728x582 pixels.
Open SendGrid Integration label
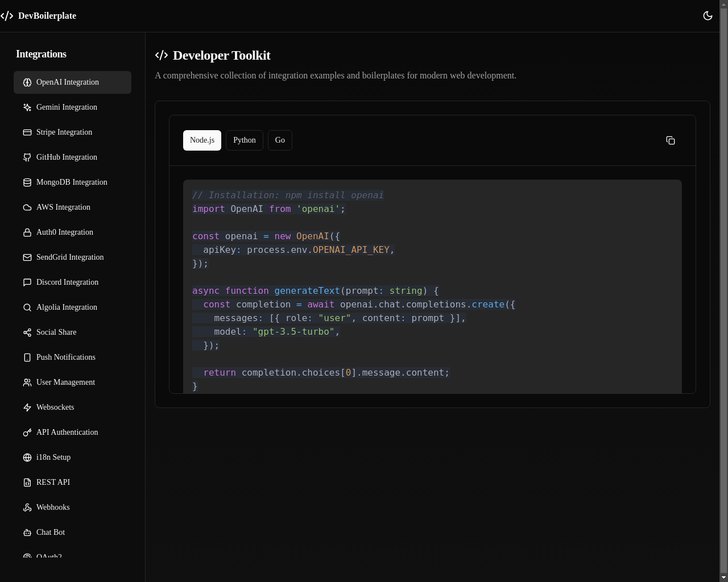coord(70,257)
